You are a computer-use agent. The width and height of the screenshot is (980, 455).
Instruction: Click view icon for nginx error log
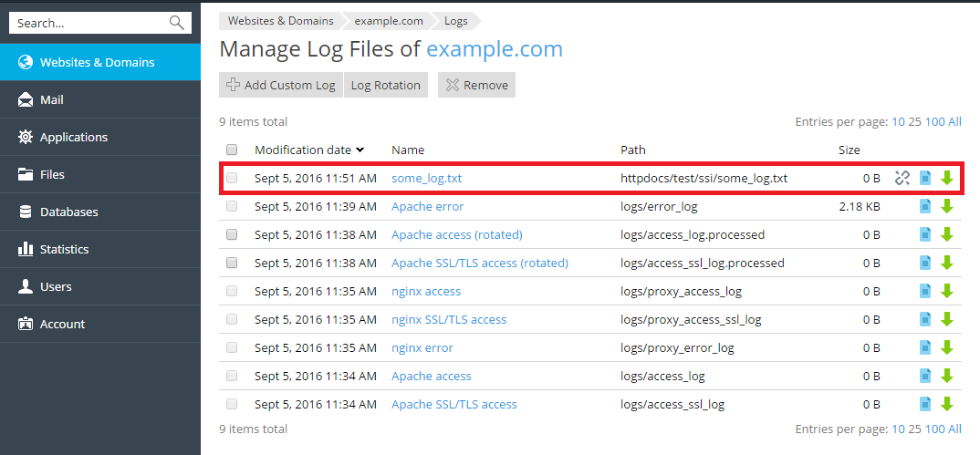point(925,348)
